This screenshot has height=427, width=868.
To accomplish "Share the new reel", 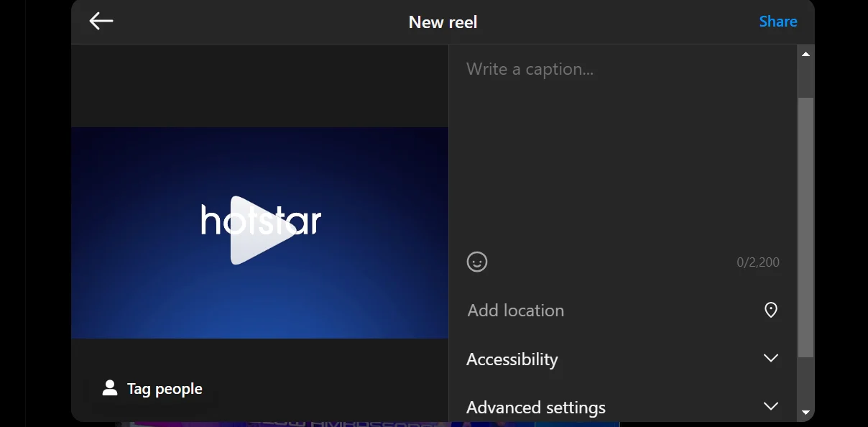I will click(x=778, y=22).
